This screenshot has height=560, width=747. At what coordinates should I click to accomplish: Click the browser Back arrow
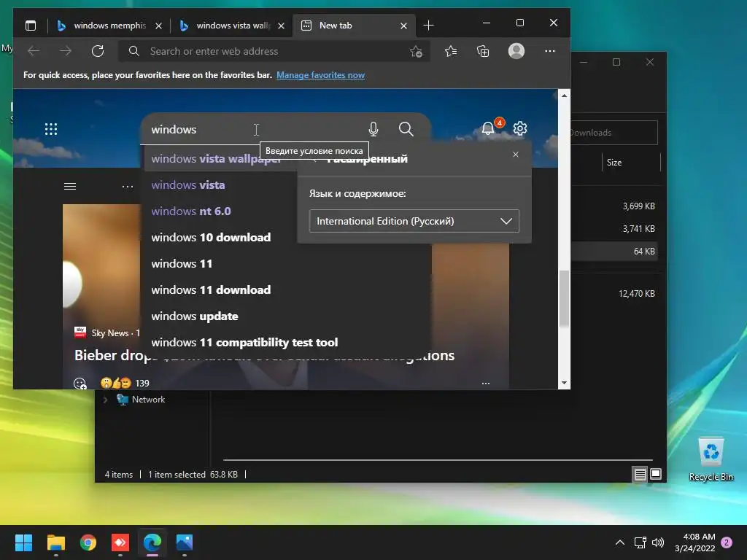[34, 51]
